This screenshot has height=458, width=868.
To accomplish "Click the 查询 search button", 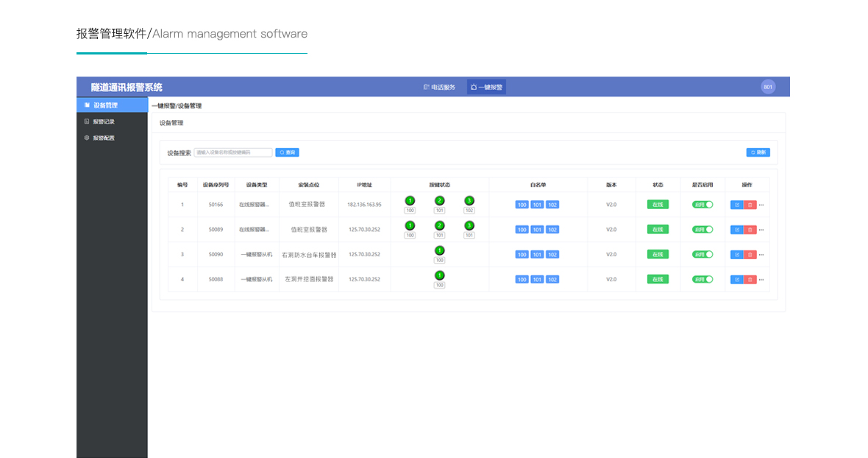I will pos(287,152).
